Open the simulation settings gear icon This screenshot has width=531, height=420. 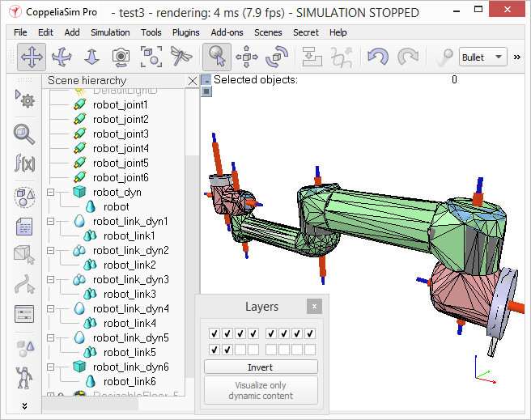coord(24,98)
